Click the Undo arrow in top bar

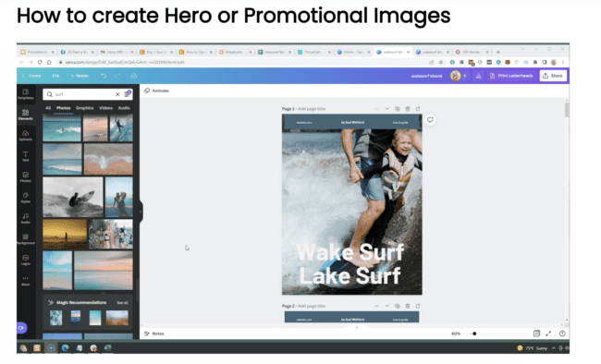point(104,76)
